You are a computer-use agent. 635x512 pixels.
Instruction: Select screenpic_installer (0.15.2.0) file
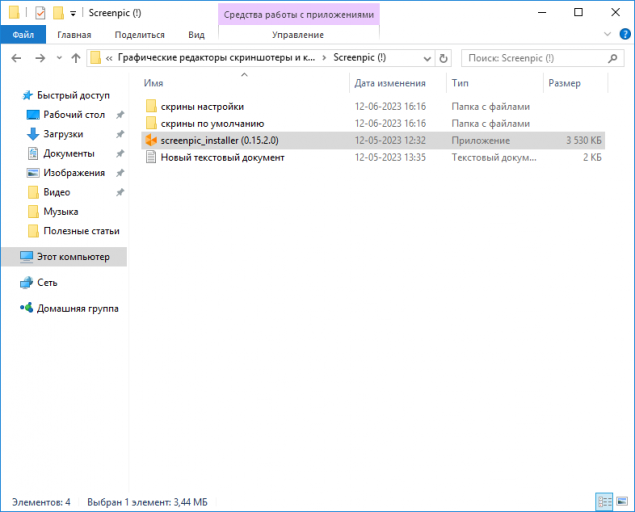tap(373, 141)
